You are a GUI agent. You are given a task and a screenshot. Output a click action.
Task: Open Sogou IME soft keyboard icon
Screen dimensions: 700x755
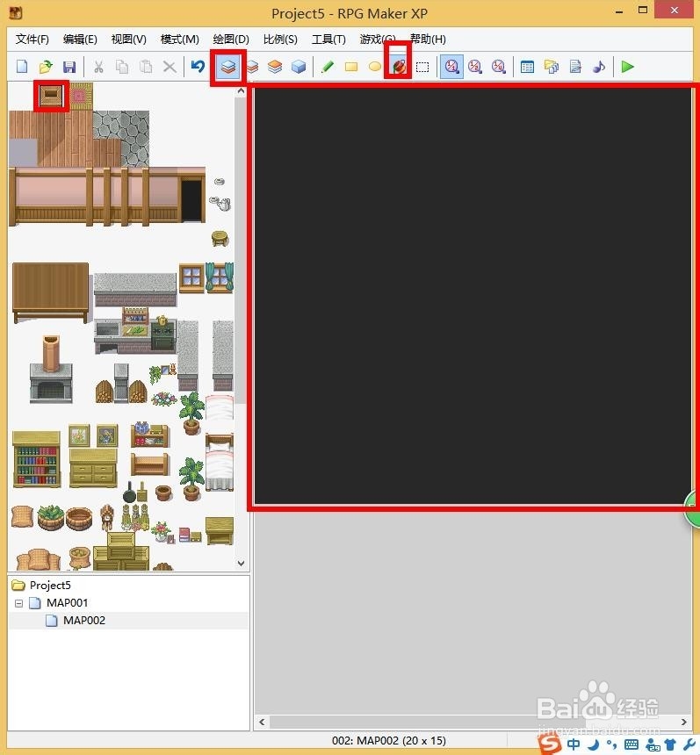pyautogui.click(x=631, y=744)
